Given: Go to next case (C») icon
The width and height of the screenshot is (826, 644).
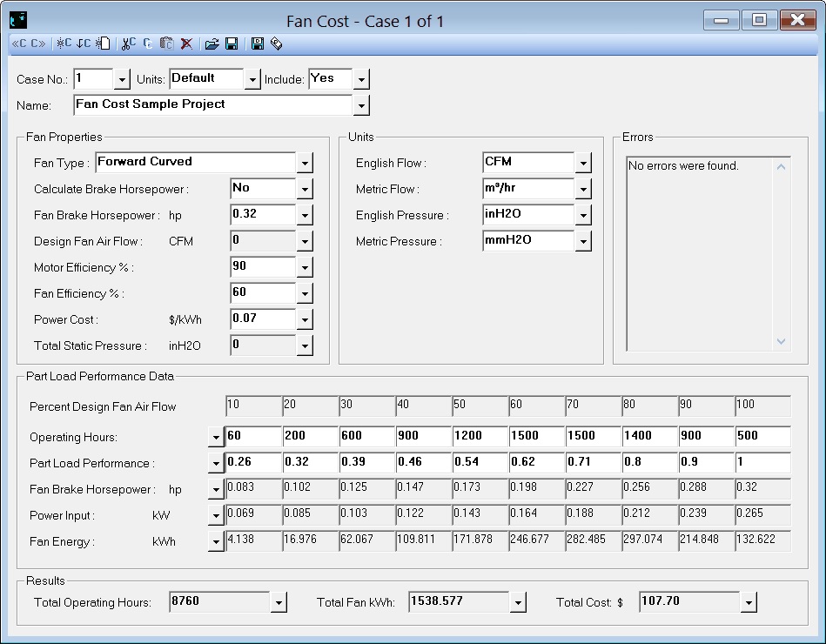Looking at the screenshot, I should tap(38, 44).
